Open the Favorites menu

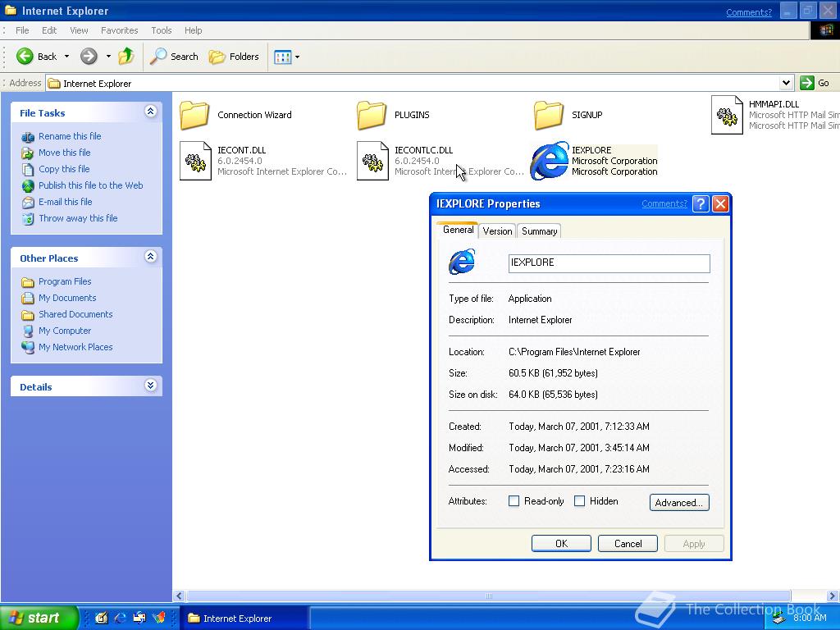120,30
